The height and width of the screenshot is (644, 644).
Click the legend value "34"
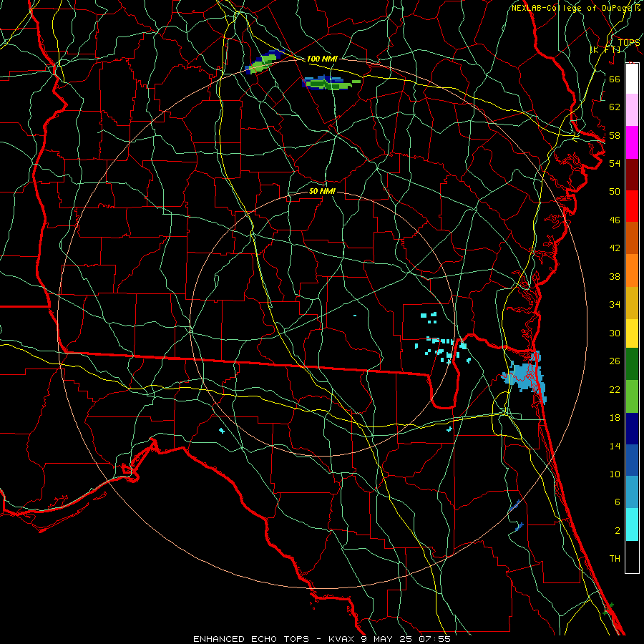[615, 305]
